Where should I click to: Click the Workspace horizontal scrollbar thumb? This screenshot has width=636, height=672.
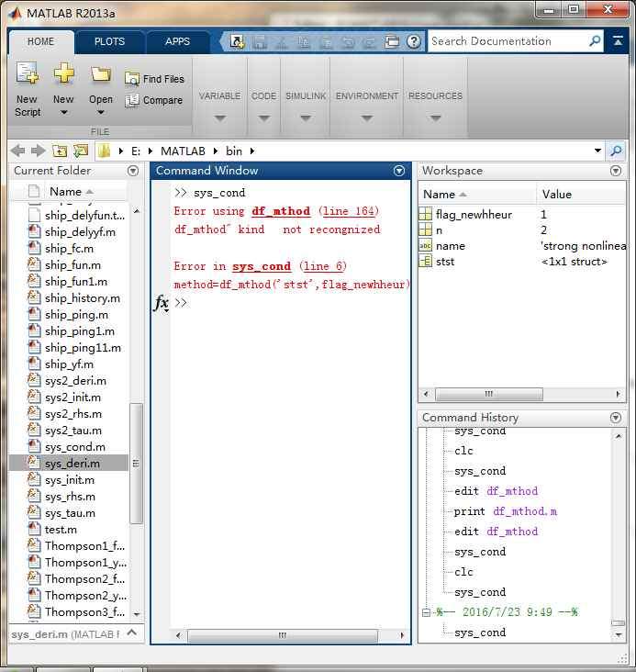[x=489, y=394]
